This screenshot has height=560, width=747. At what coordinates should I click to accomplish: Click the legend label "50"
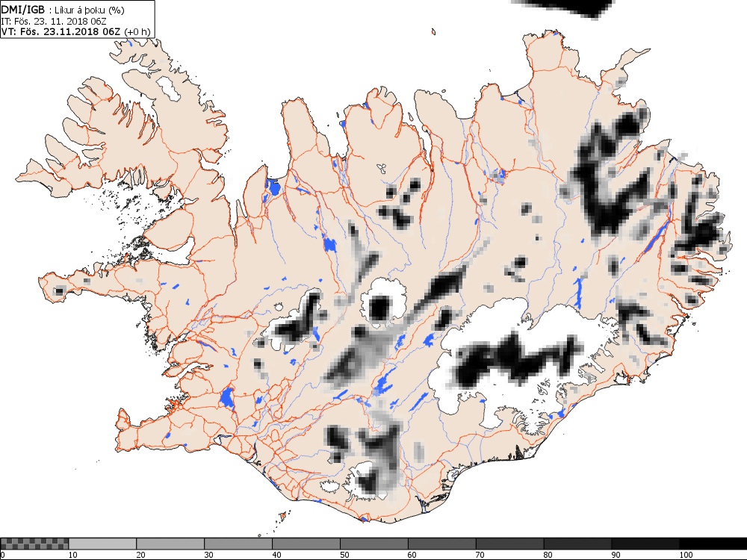click(x=344, y=555)
